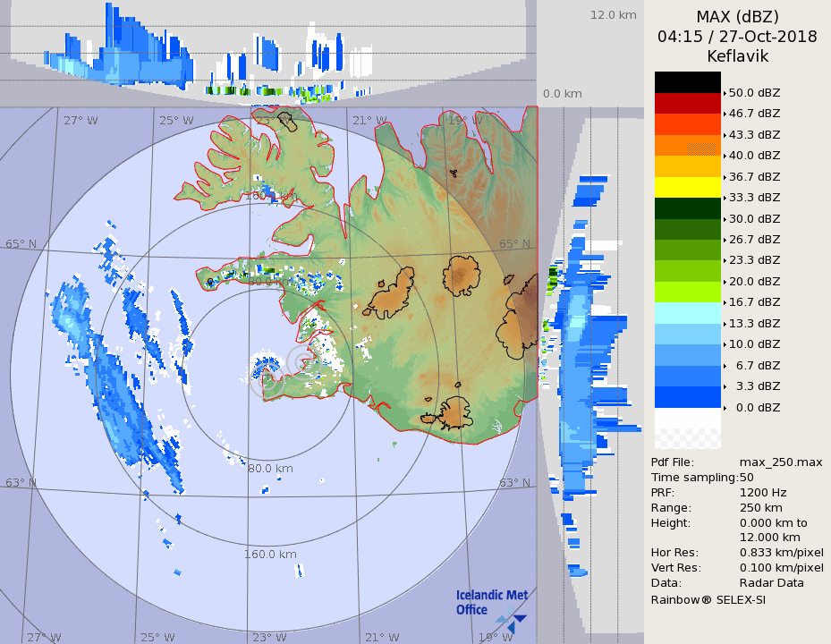Click the arrow marker beside 0.0 dBZ
The height and width of the screenshot is (644, 831).
click(x=725, y=408)
